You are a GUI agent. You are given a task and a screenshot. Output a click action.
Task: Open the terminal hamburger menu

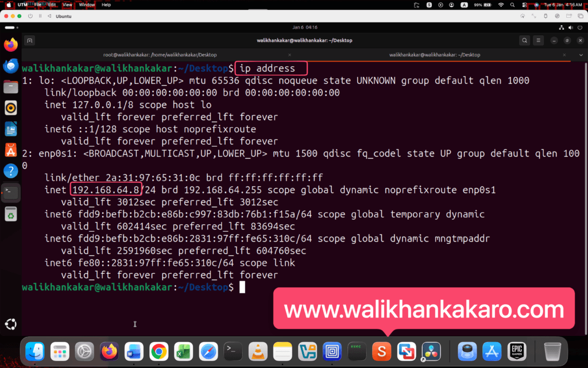coord(540,40)
